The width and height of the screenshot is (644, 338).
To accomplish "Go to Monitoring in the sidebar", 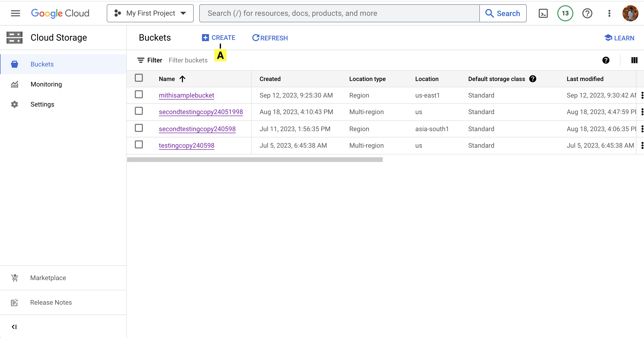I will click(46, 84).
